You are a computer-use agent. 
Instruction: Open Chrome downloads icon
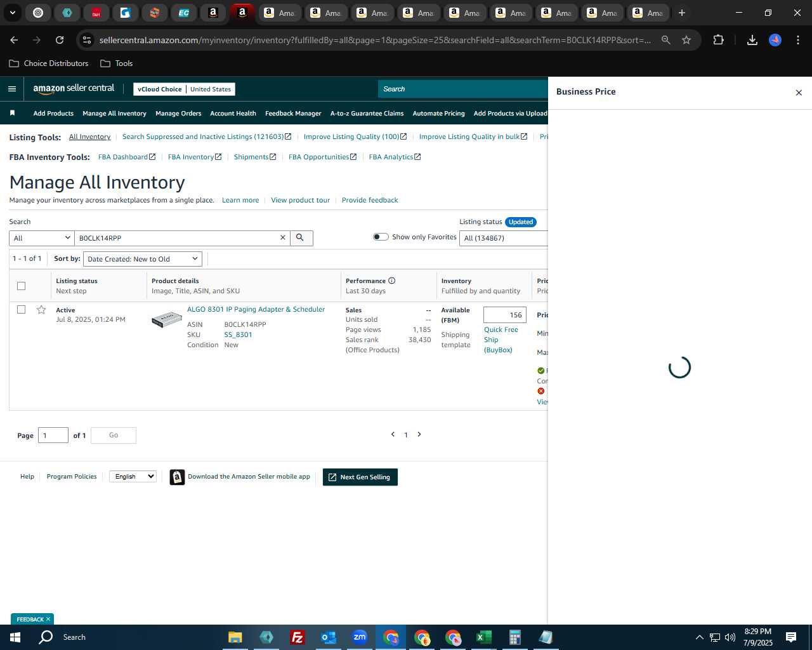[x=752, y=40]
